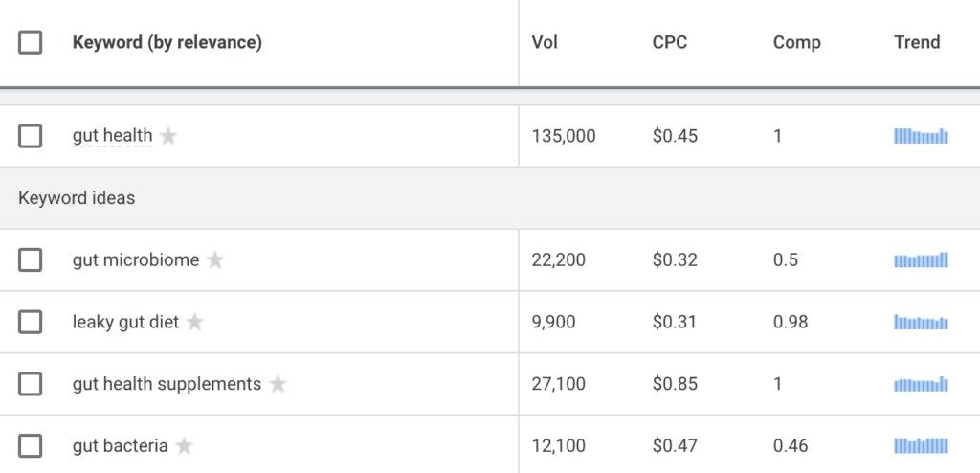
Task: Sort table by CPC column
Action: tap(669, 42)
